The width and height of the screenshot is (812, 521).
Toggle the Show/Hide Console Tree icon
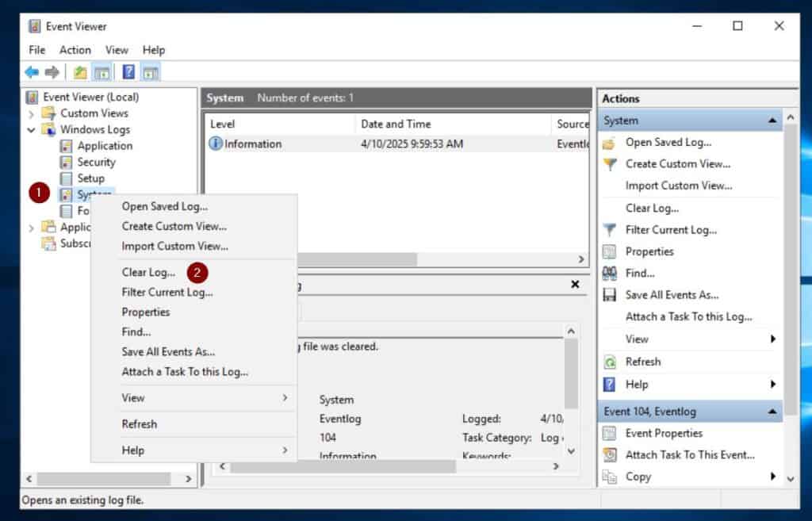click(x=101, y=72)
